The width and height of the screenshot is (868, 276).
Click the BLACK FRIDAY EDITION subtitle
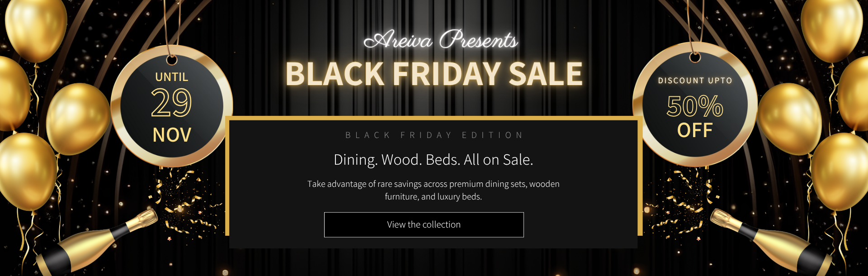[x=434, y=135]
